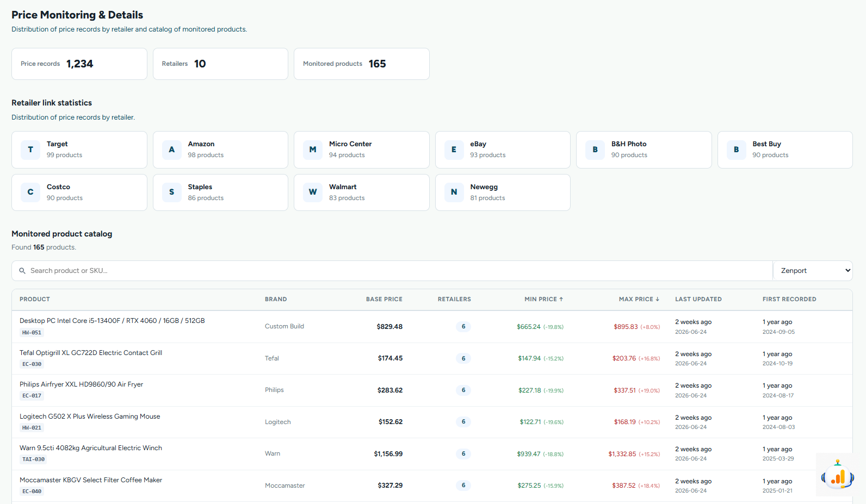The image size is (866, 504).
Task: Open the Retailers 10 stat card
Action: point(220,64)
